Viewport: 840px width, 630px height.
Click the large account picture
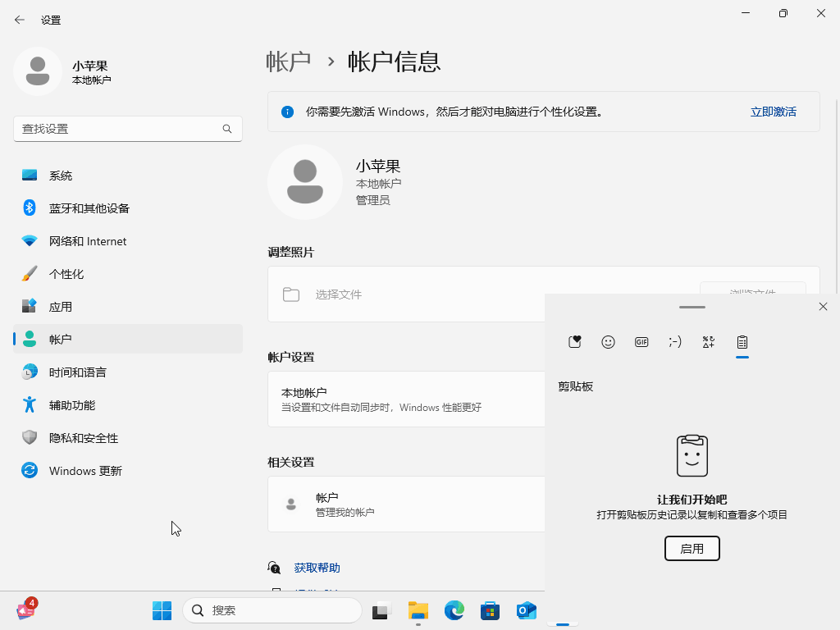click(x=305, y=181)
